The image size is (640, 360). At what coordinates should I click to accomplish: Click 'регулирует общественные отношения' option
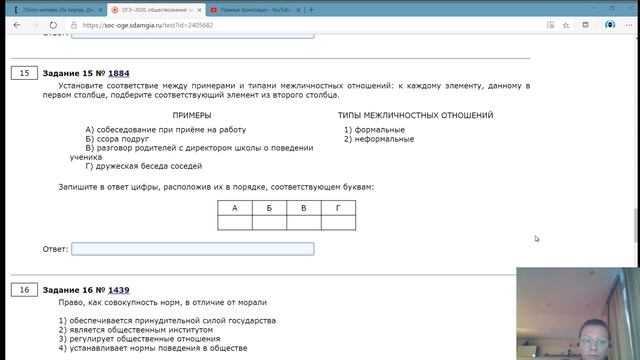click(x=145, y=339)
